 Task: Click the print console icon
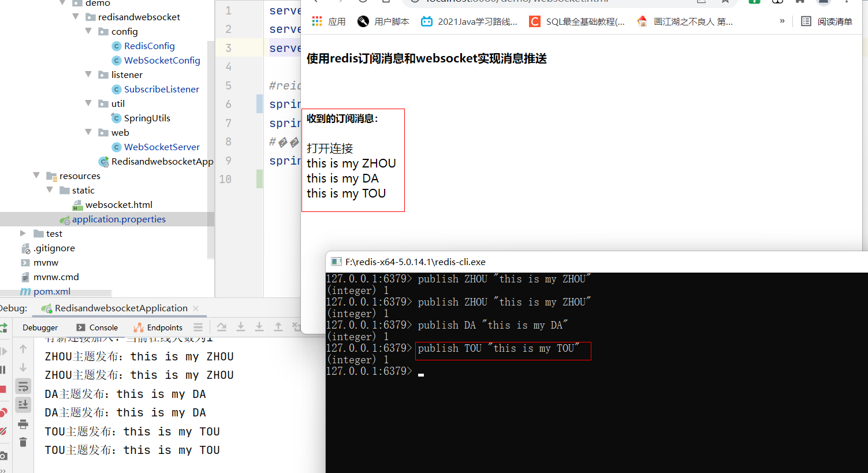(23, 424)
